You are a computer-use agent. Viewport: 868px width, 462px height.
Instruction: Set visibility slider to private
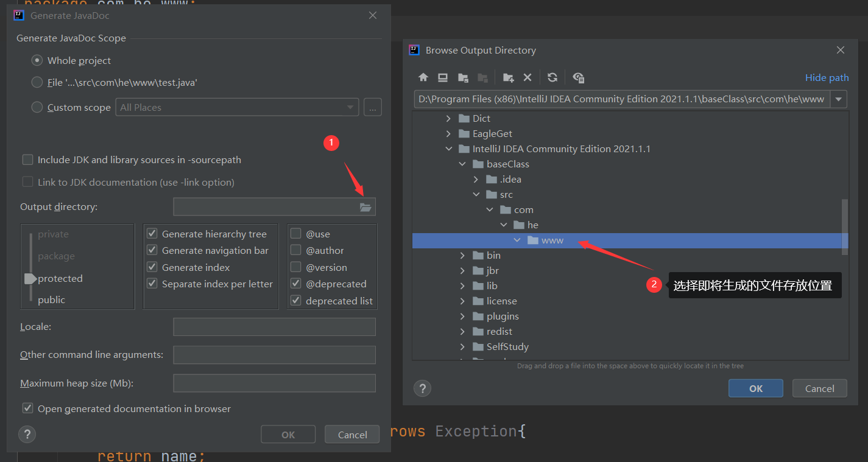click(53, 234)
